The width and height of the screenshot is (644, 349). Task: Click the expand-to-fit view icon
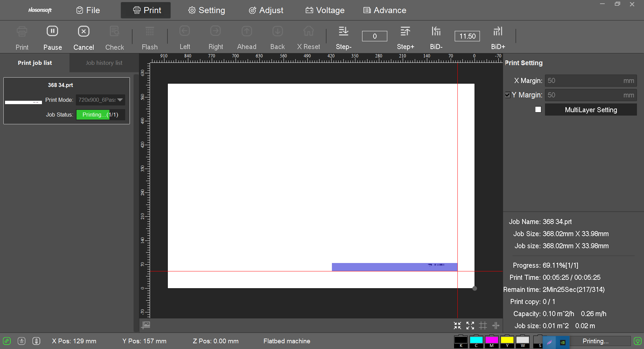(470, 325)
